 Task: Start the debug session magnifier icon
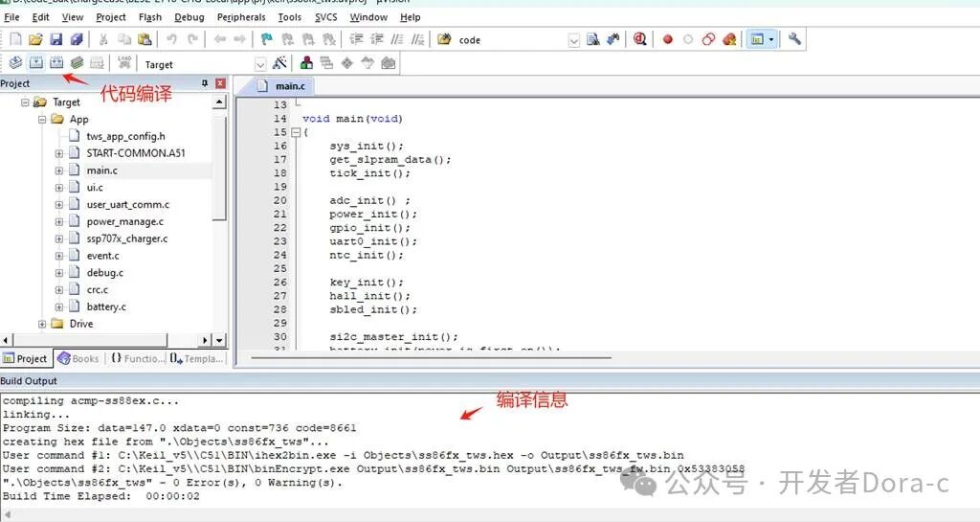(640, 39)
